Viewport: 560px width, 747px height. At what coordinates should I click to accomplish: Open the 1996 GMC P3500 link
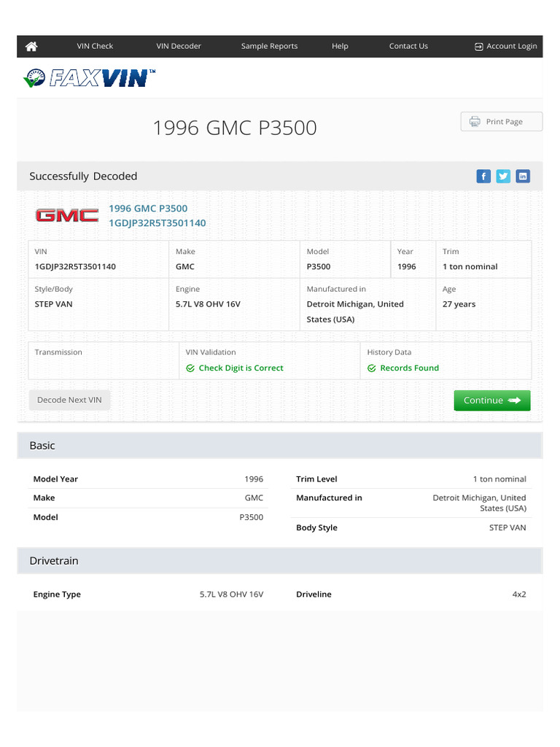click(x=148, y=209)
